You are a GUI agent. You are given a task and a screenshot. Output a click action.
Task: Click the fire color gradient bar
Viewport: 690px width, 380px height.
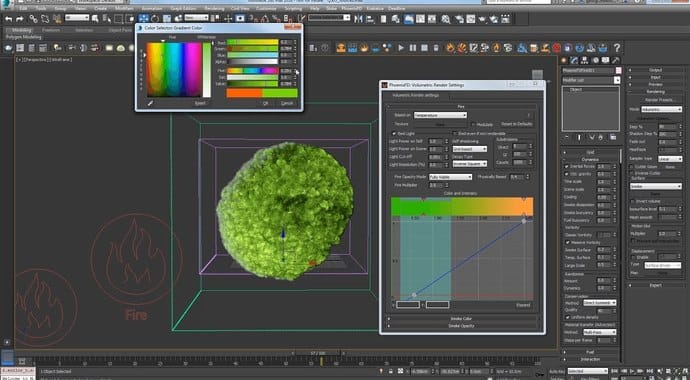(462, 206)
